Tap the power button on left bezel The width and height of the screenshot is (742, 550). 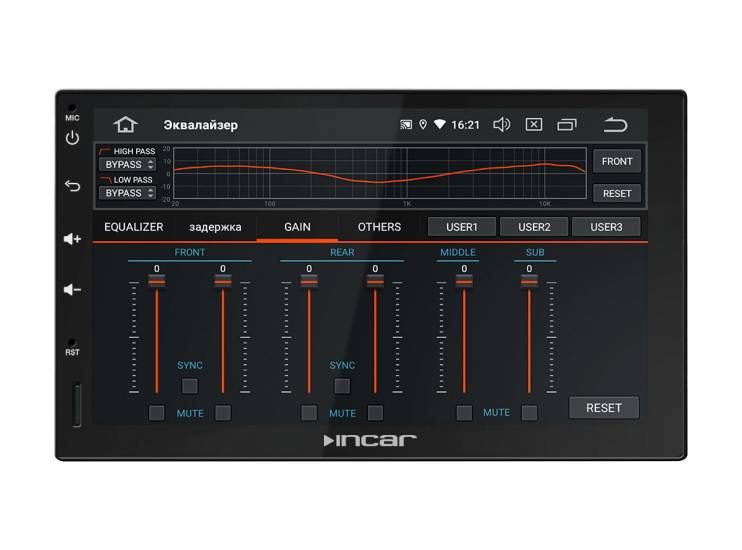pyautogui.click(x=72, y=138)
